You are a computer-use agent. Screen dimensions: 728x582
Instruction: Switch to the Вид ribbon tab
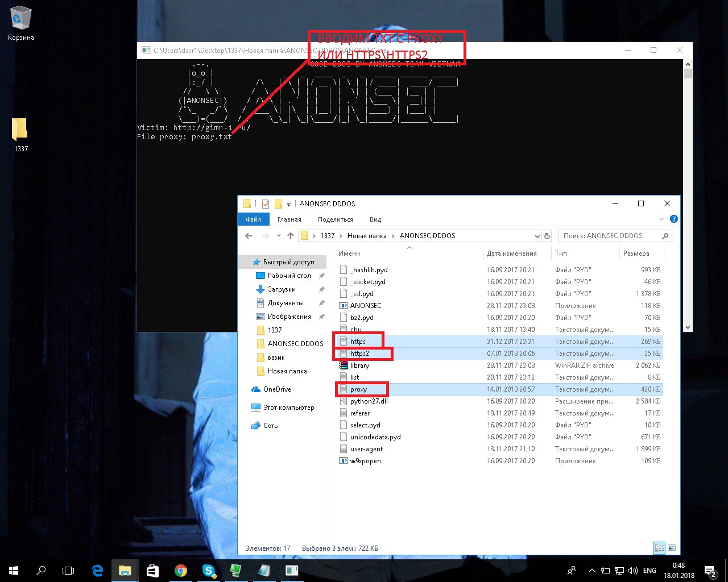point(375,219)
